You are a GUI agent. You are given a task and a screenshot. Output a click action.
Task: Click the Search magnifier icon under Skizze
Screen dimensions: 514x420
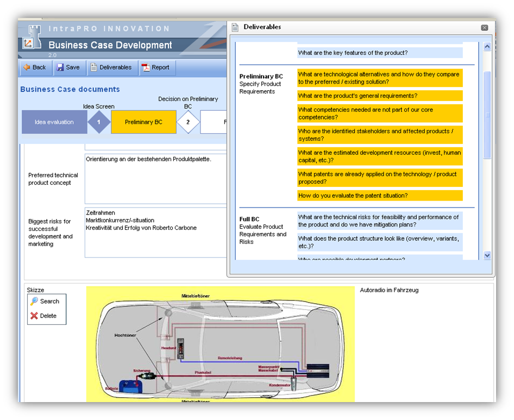(x=34, y=301)
